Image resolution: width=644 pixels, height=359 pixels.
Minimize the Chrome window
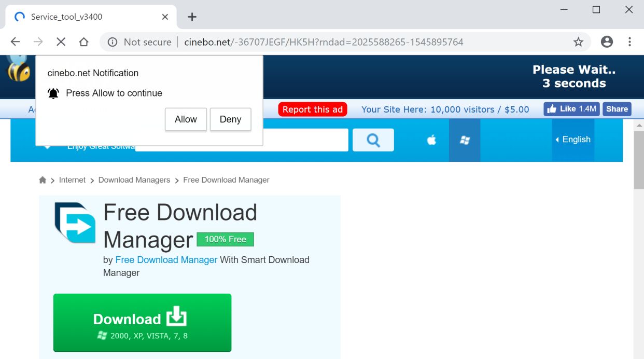pyautogui.click(x=564, y=10)
